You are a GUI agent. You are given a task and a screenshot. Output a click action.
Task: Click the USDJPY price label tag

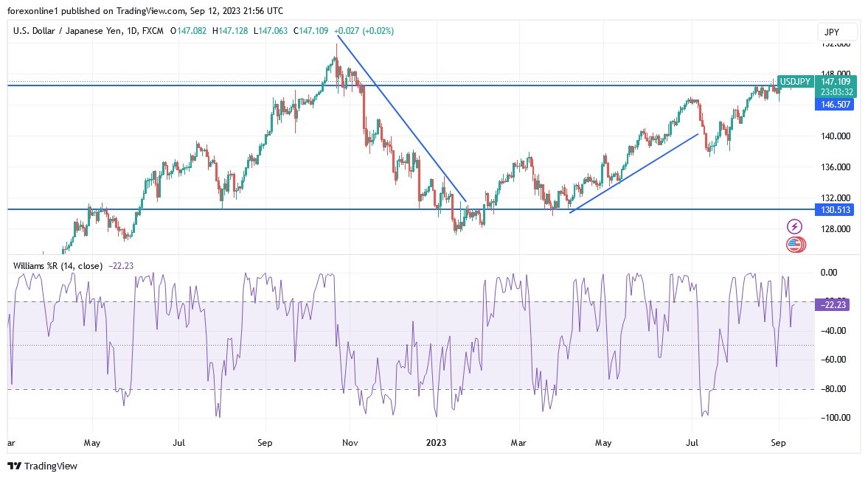click(796, 81)
